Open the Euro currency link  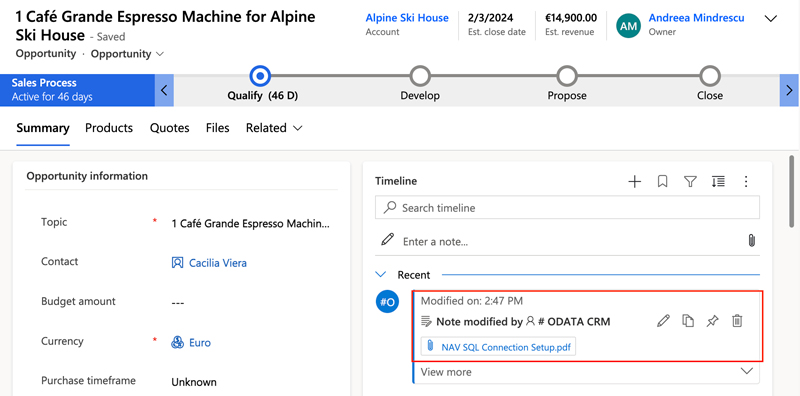199,342
